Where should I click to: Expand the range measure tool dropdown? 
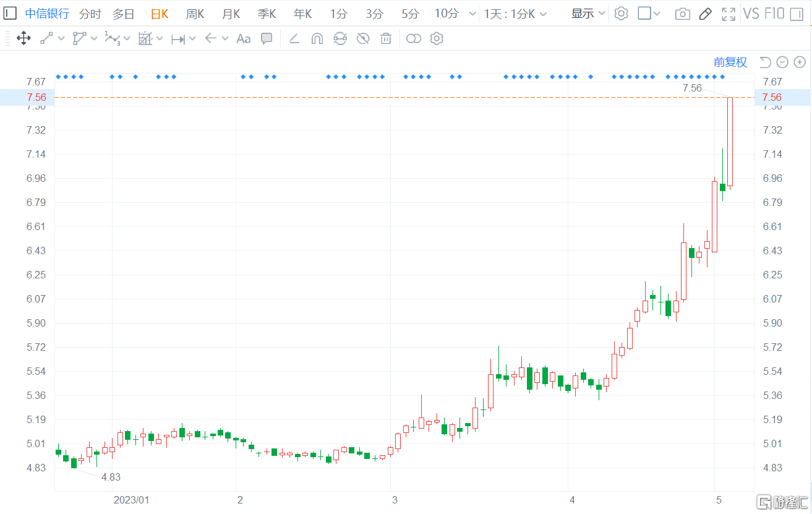[x=192, y=38]
